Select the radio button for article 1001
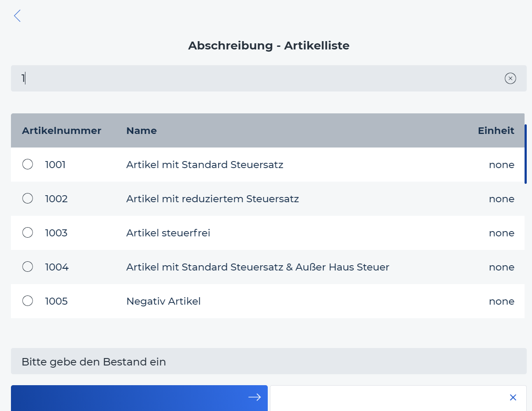 (28, 165)
